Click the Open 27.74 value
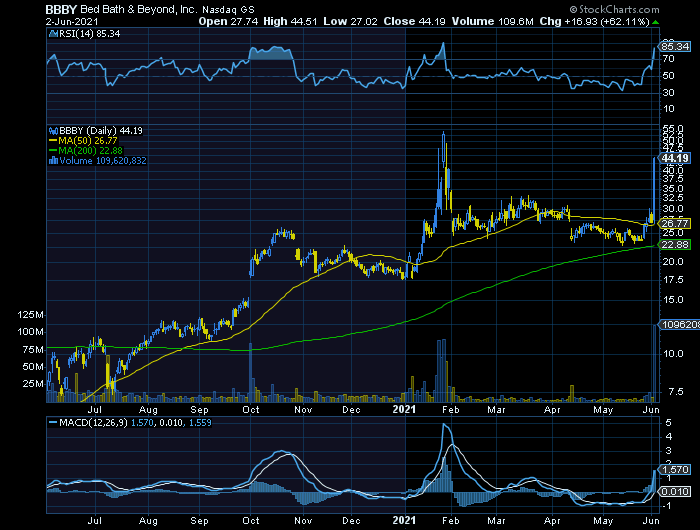Image resolution: width=700 pixels, height=530 pixels. point(228,21)
